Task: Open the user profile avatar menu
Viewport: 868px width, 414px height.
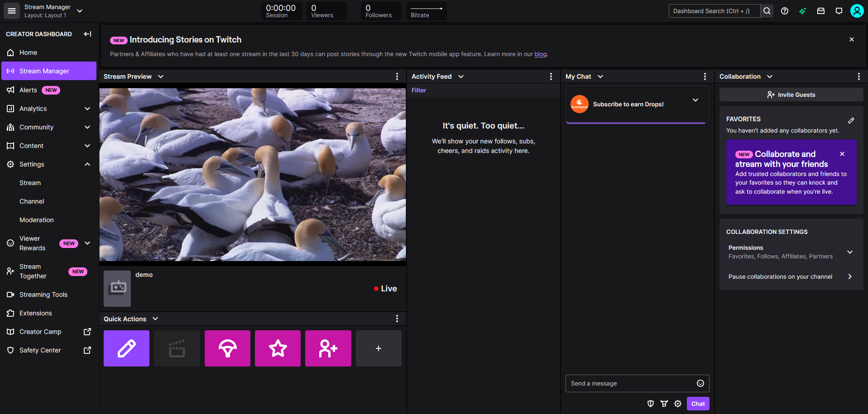Action: tap(857, 11)
